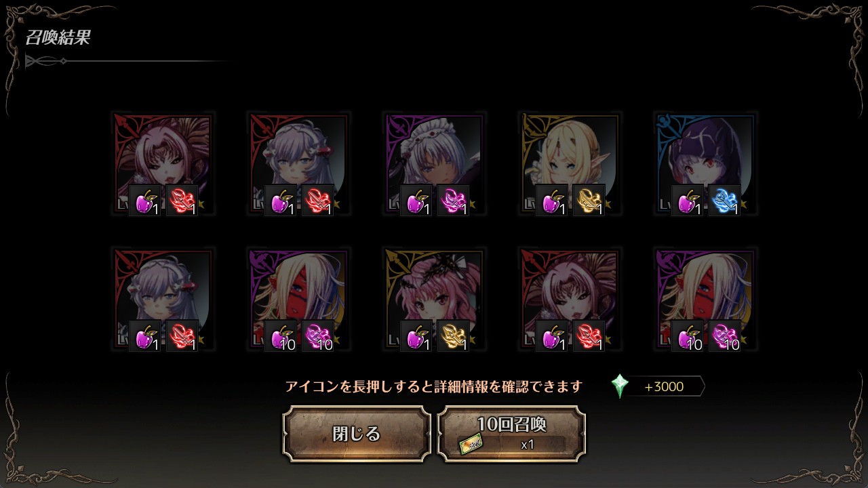Click the summon ticket icon
This screenshot has width=868, height=488.
tap(471, 445)
